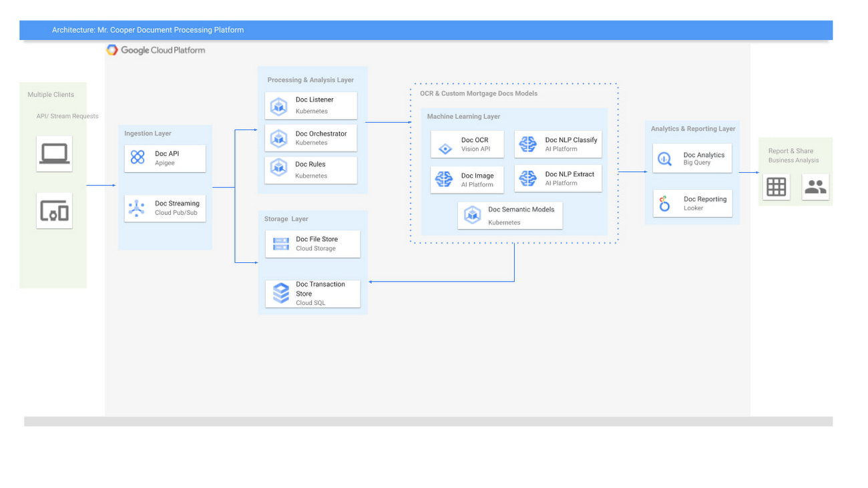This screenshot has height=488, width=868.
Task: Click the Report & Share heading
Action: click(791, 151)
